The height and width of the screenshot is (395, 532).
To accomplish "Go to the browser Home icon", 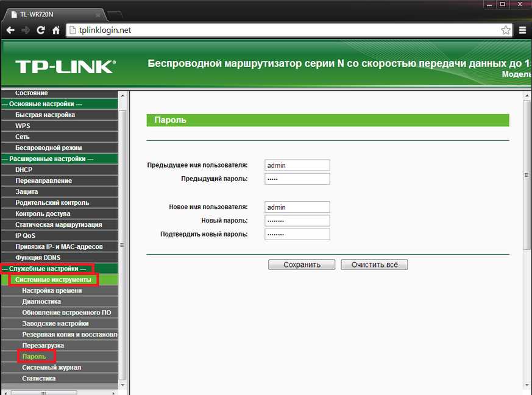I will 56,30.
